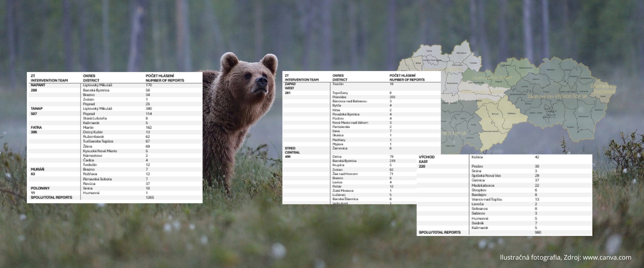Click the 'Vranov nad Topľou' district cell
Image resolution: width=644 pixels, height=268 pixels.
pyautogui.click(x=487, y=199)
